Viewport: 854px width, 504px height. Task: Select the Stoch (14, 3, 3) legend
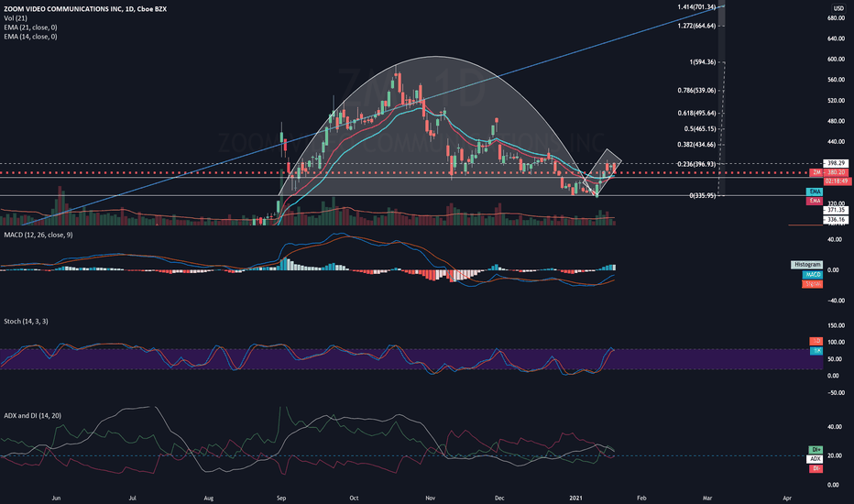click(x=26, y=322)
